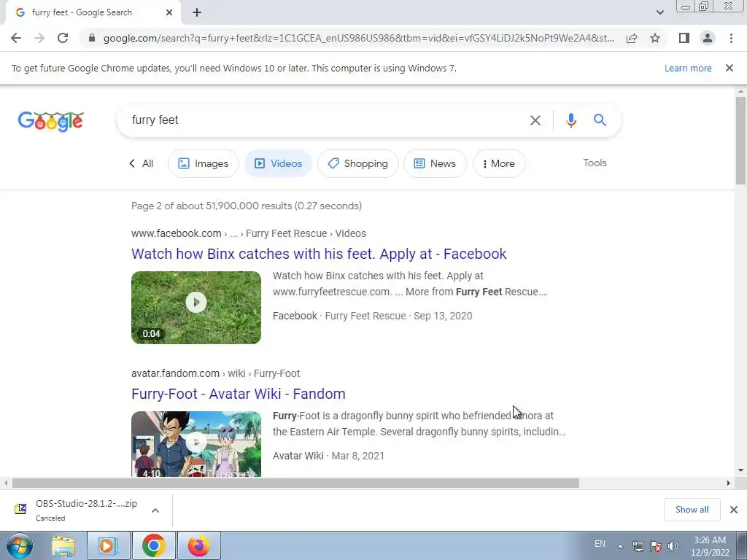The width and height of the screenshot is (747, 560).
Task: Click the EN language indicator
Action: click(600, 544)
